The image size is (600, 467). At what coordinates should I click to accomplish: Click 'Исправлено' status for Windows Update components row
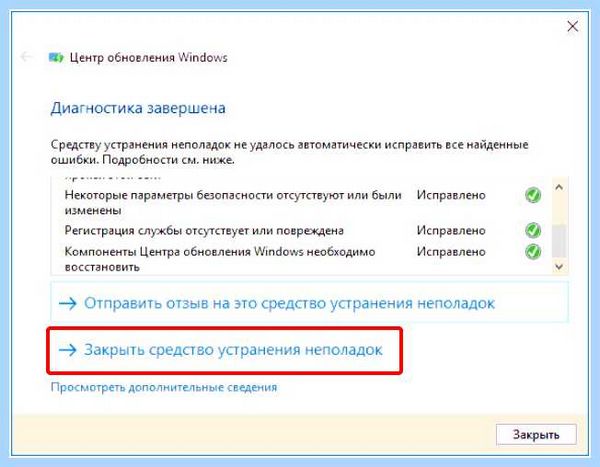click(x=451, y=252)
